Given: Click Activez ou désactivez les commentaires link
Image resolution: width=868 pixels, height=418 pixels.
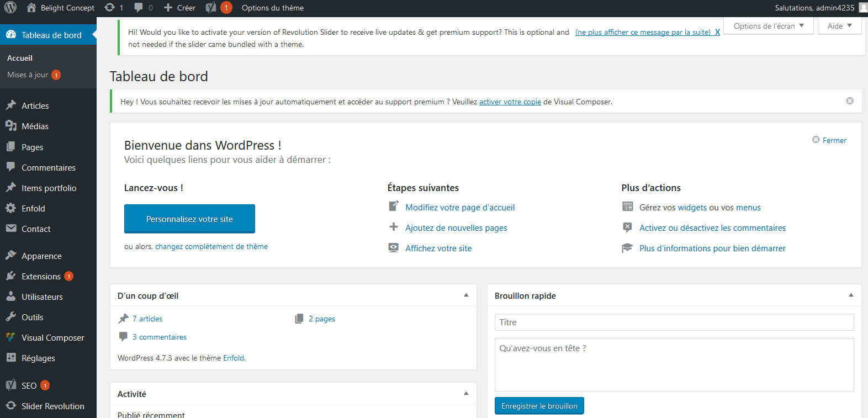Looking at the screenshot, I should pos(712,227).
